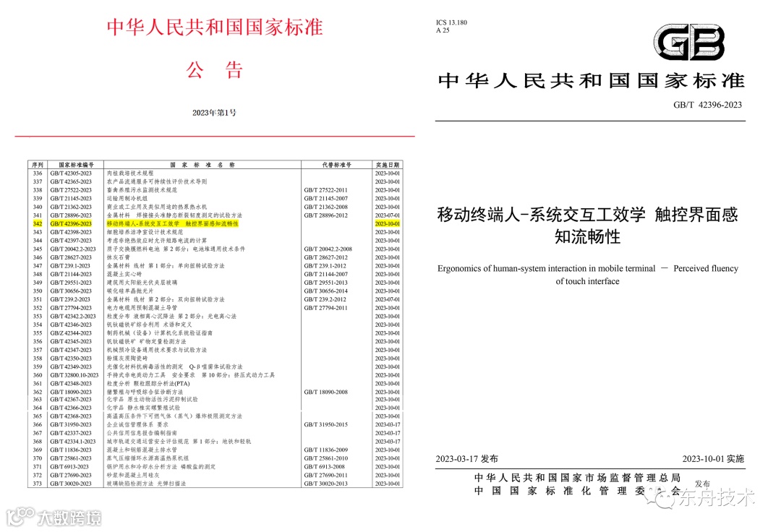Screen dimensions: 781x532
Task: Click the standard name '混凝土实心砖'
Action: pos(124,275)
